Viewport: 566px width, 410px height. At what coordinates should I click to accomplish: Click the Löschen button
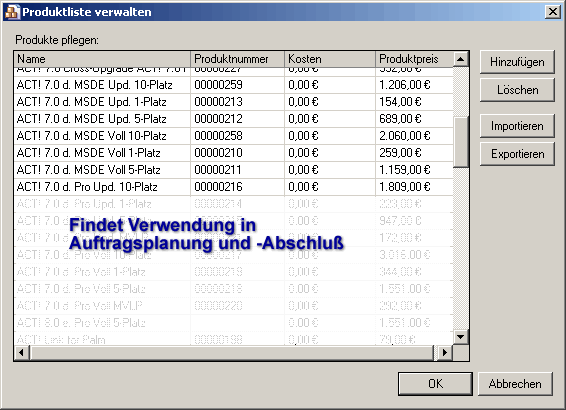click(517, 90)
